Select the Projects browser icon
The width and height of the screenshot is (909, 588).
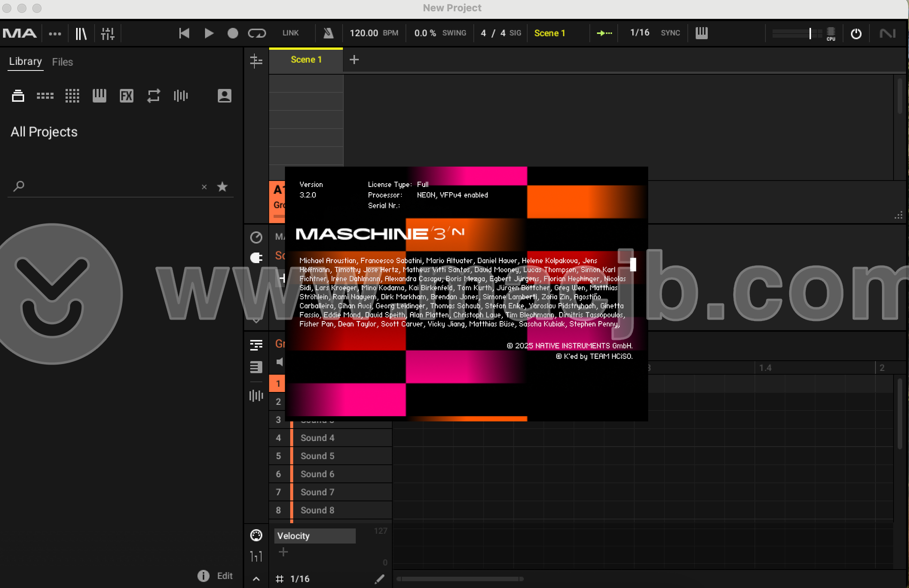[x=18, y=96]
